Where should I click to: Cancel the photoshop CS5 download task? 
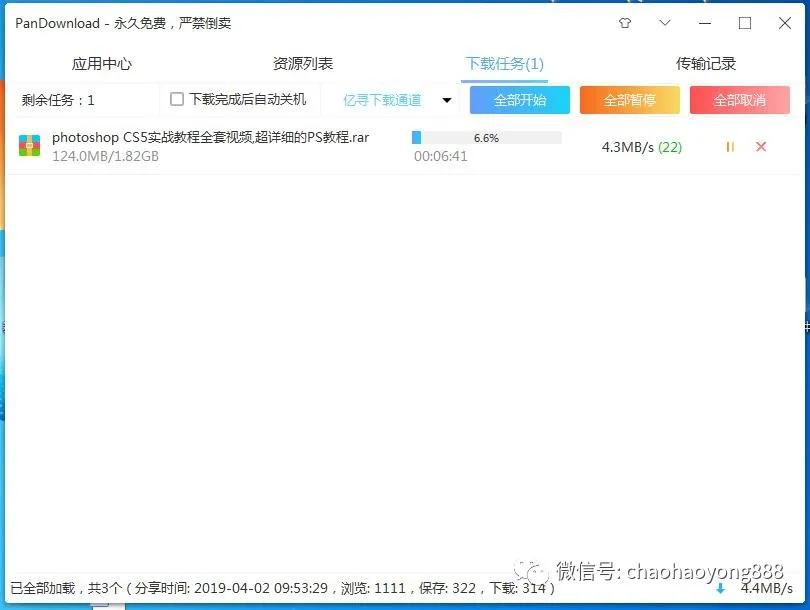click(761, 146)
